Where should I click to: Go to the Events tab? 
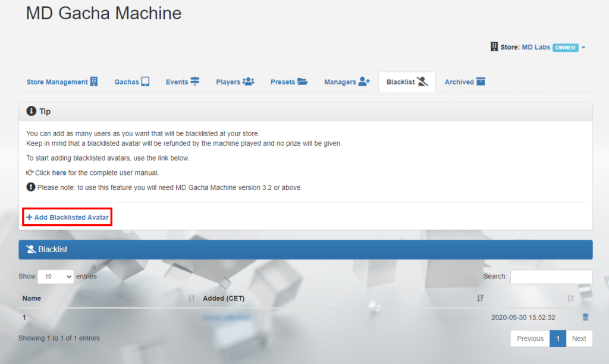tap(183, 82)
